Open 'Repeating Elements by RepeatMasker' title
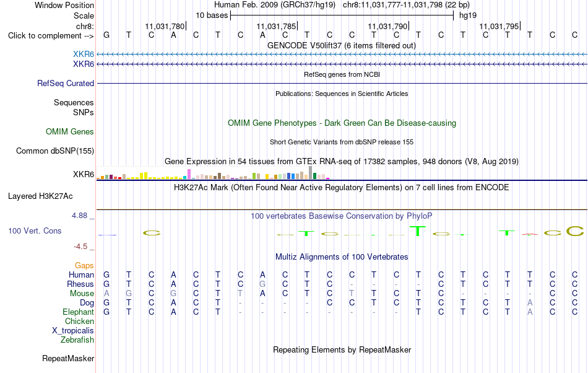The image size is (588, 373). coord(342,349)
